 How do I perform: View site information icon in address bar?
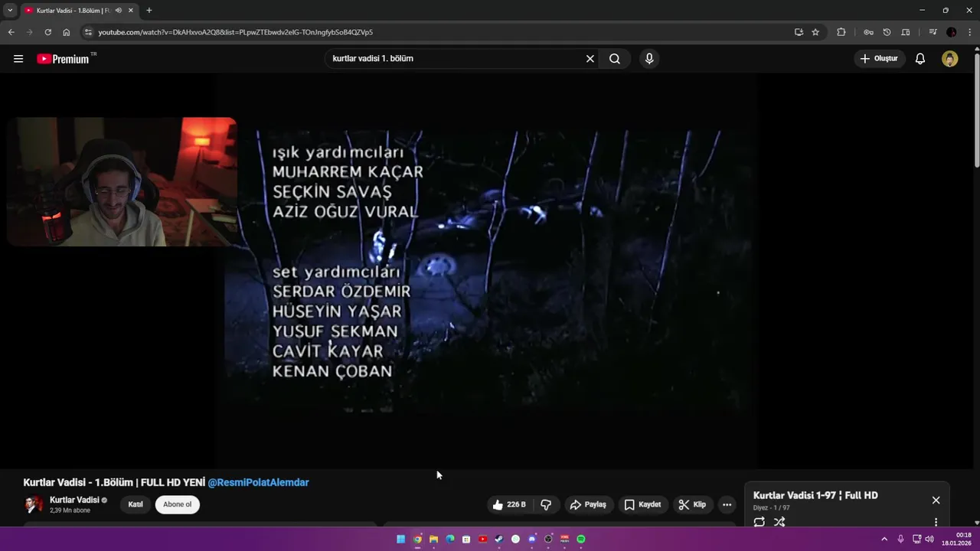[88, 32]
